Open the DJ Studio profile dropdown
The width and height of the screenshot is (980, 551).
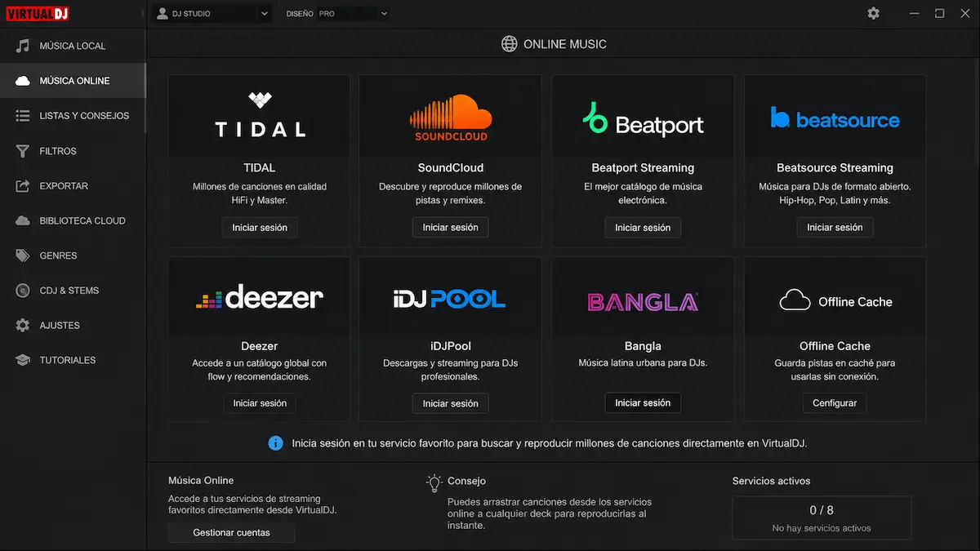(212, 13)
